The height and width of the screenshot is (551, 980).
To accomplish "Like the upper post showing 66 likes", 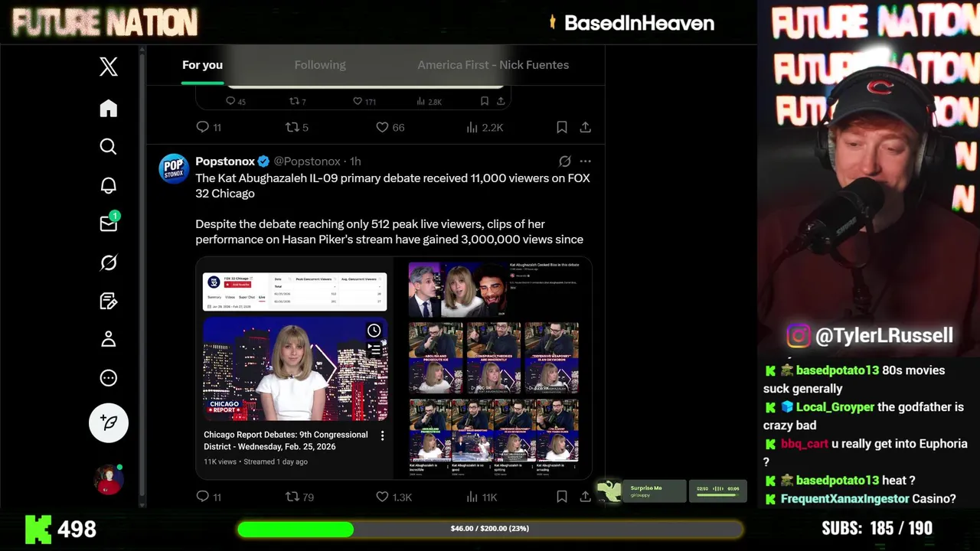I will tap(390, 127).
